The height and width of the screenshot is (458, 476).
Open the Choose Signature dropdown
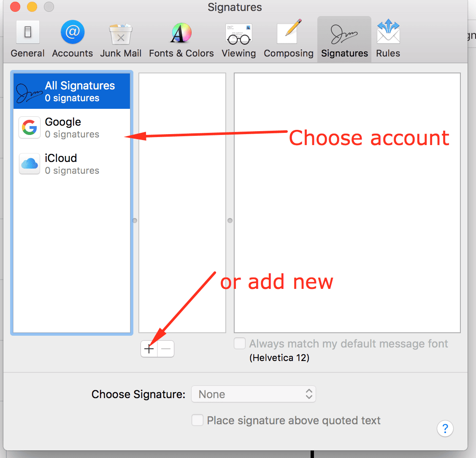click(x=253, y=394)
